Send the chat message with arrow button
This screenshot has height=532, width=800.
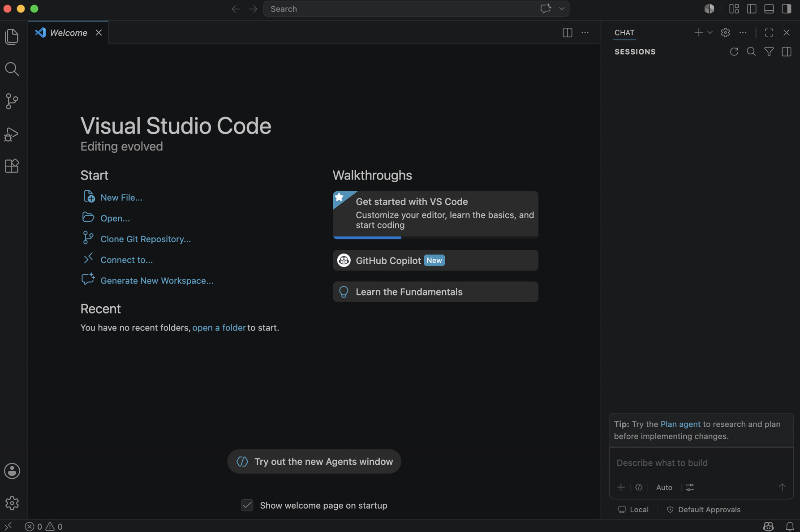pyautogui.click(x=782, y=487)
